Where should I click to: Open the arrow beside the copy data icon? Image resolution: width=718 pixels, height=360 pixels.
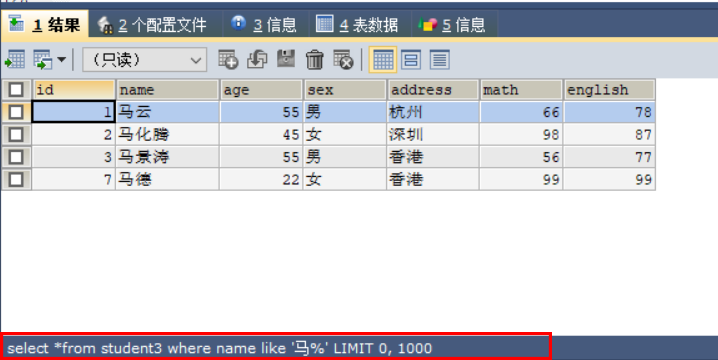61,60
